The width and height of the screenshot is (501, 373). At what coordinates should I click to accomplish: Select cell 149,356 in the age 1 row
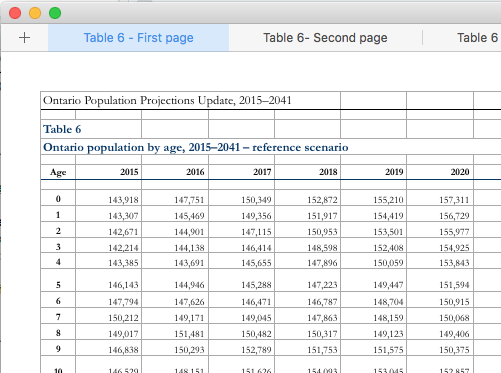pos(241,214)
